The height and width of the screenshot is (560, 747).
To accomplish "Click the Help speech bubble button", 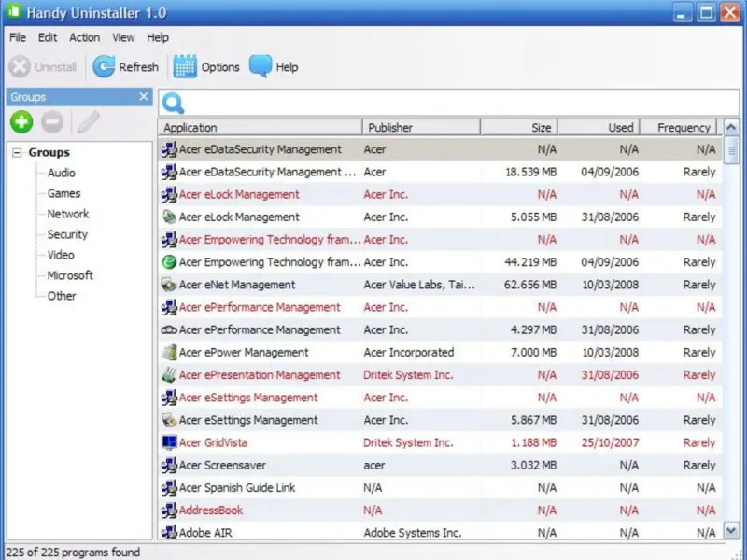I will coord(274,66).
